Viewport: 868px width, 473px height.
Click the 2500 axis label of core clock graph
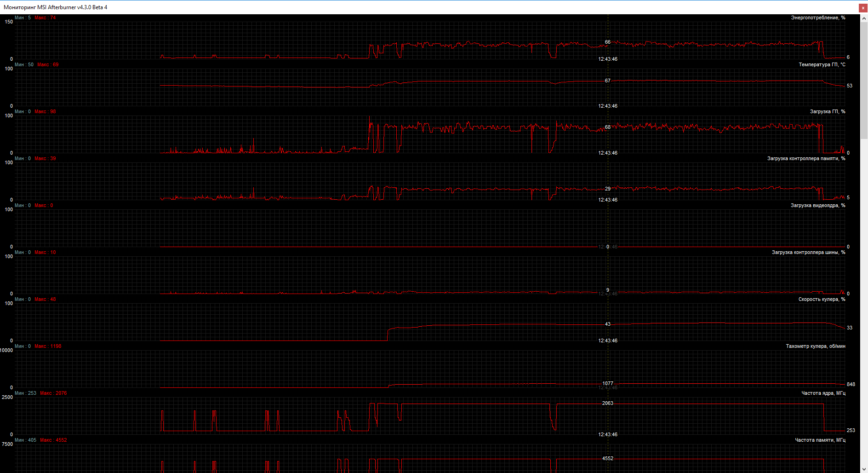click(7, 397)
